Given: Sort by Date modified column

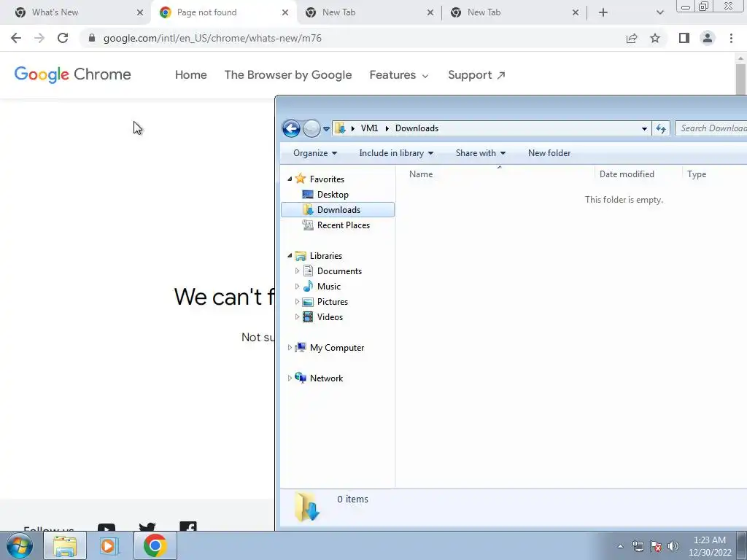Looking at the screenshot, I should click(x=638, y=174).
